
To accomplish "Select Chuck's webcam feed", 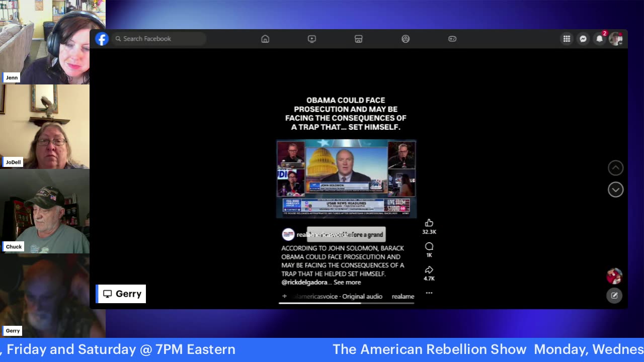I will point(45,211).
